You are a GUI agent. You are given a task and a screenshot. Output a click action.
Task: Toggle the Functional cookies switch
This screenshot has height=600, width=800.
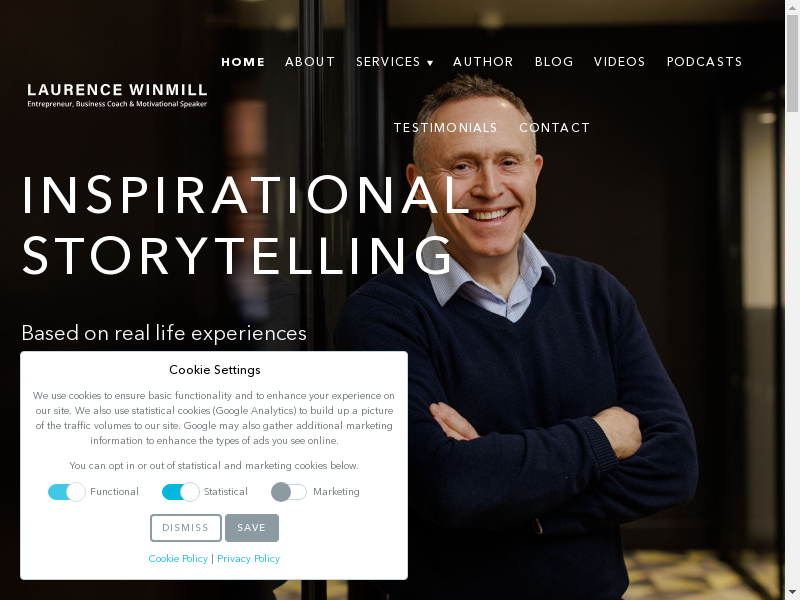point(66,492)
